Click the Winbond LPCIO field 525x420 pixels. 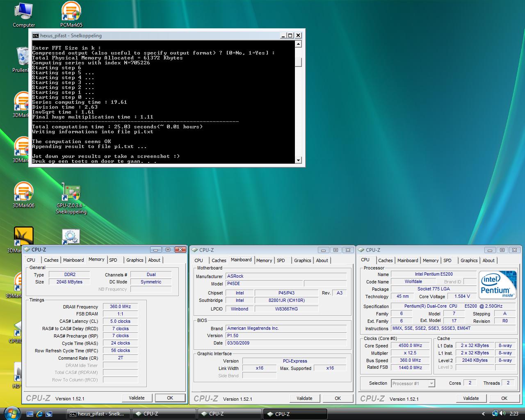click(239, 309)
